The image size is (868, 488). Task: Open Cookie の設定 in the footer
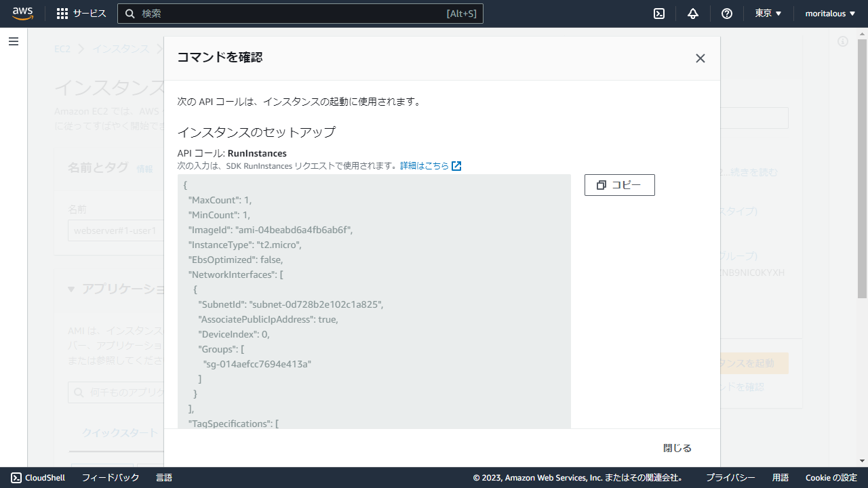[x=831, y=478]
